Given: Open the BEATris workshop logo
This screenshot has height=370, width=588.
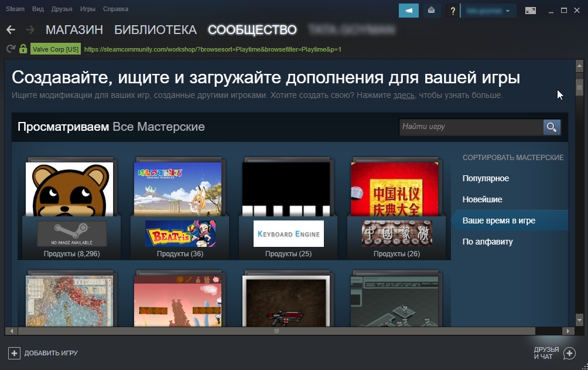Looking at the screenshot, I should tap(180, 233).
